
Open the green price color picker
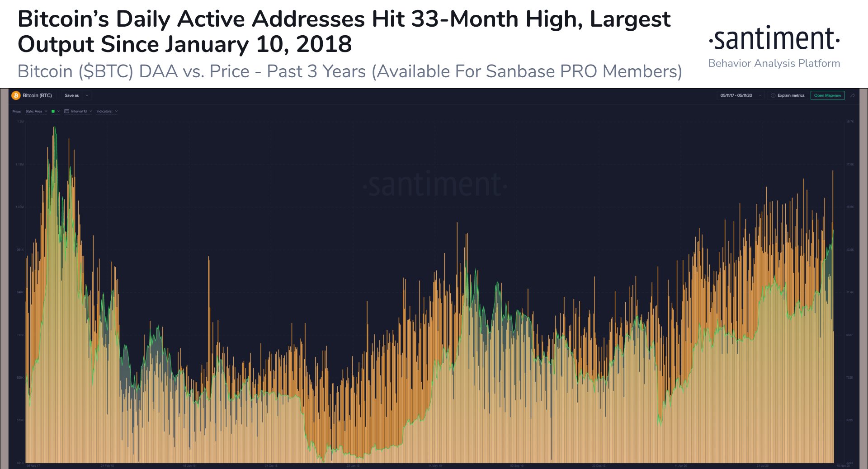click(x=56, y=111)
